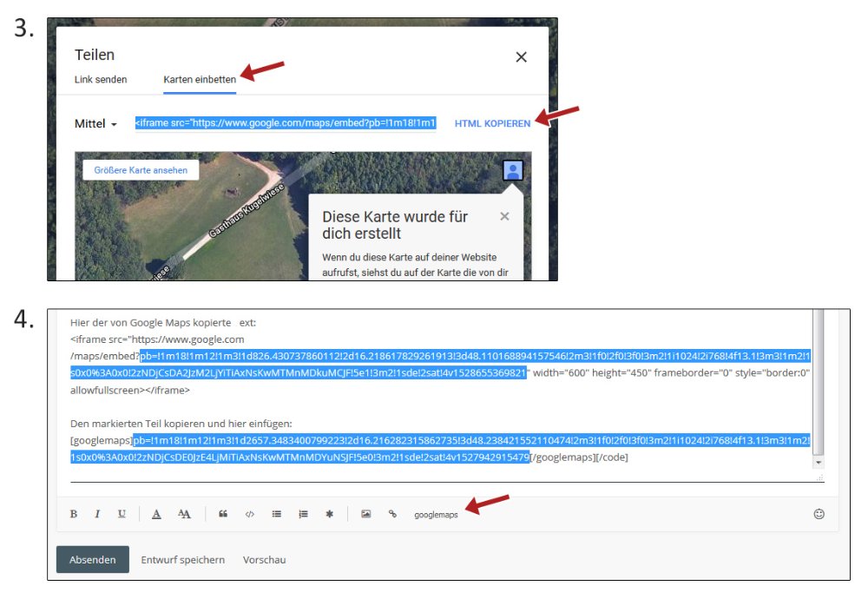The image size is (868, 599).
Task: Open the text color tool
Action: click(156, 514)
